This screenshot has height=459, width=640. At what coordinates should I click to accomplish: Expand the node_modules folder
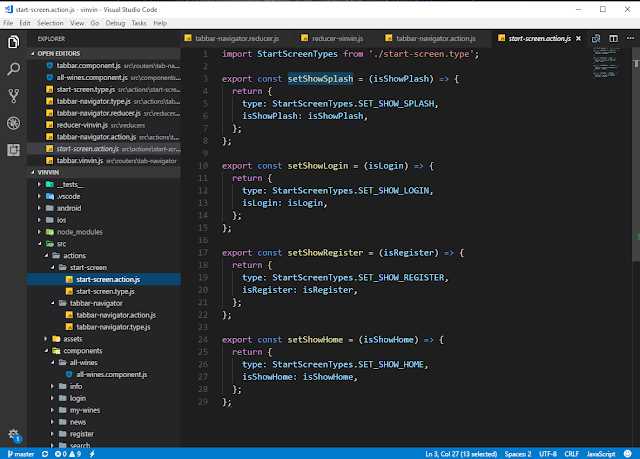[104, 232]
